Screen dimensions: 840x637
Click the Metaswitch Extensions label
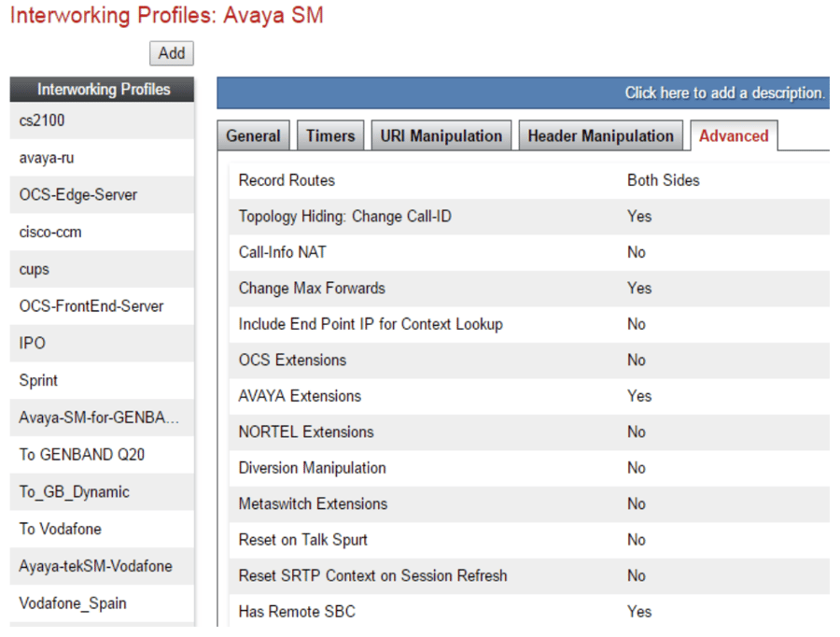(313, 503)
